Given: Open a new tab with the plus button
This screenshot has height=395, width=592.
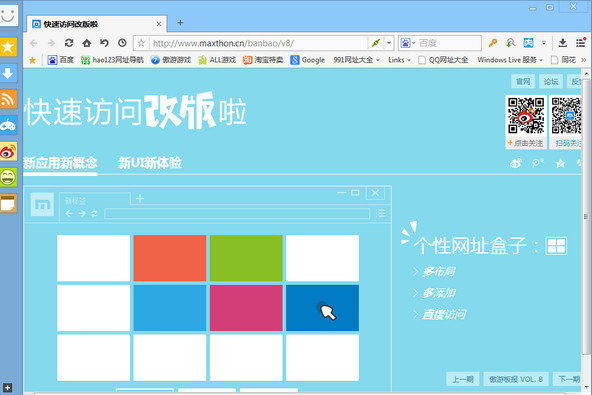Looking at the screenshot, I should click(x=180, y=23).
